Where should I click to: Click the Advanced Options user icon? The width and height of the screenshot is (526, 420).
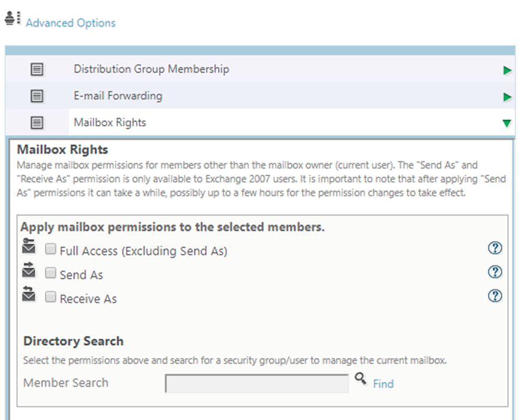click(12, 18)
